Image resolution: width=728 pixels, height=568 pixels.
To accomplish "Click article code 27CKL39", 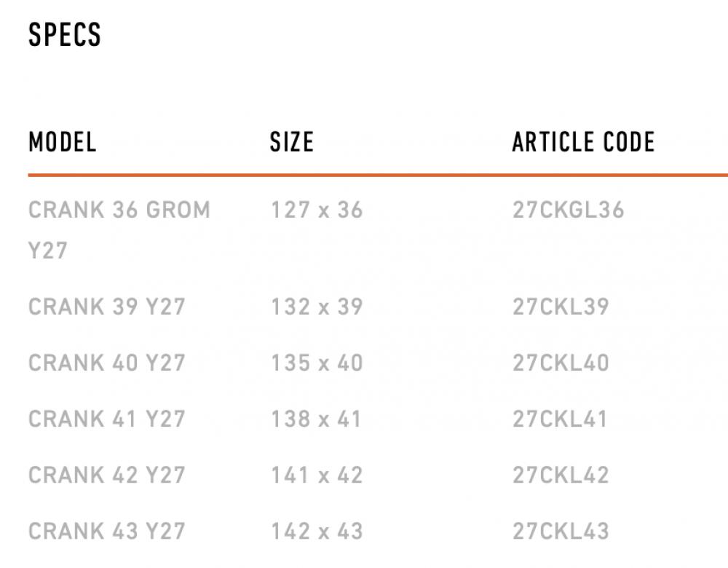I will (x=561, y=307).
